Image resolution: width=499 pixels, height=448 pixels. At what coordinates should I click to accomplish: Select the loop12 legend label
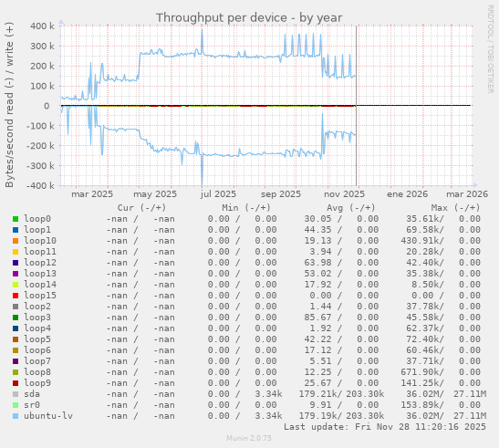click(40, 263)
